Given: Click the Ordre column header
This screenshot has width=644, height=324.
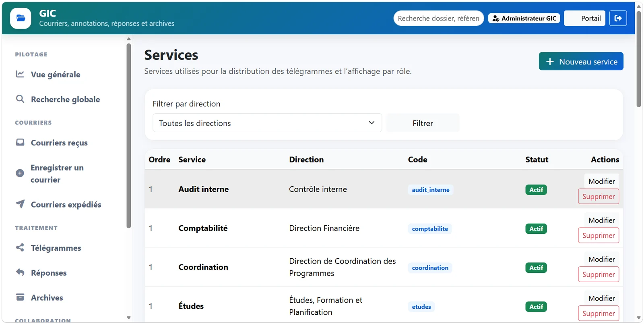Looking at the screenshot, I should pos(159,160).
